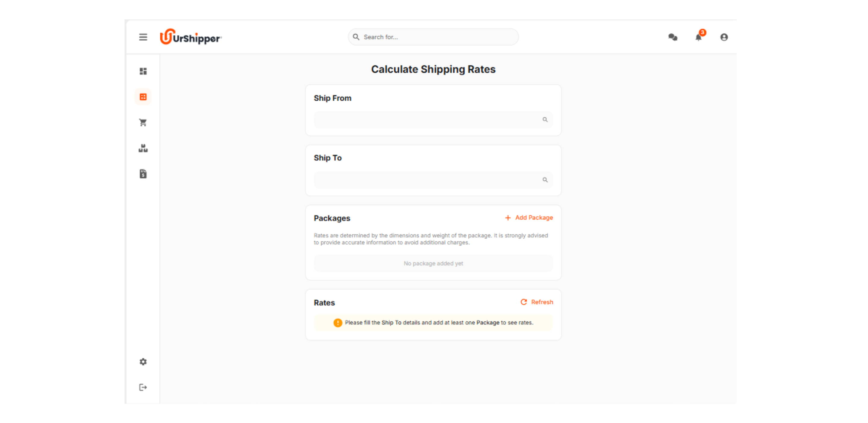This screenshot has height=423, width=868.
Task: Click the yellow rates warning message
Action: [x=433, y=322]
